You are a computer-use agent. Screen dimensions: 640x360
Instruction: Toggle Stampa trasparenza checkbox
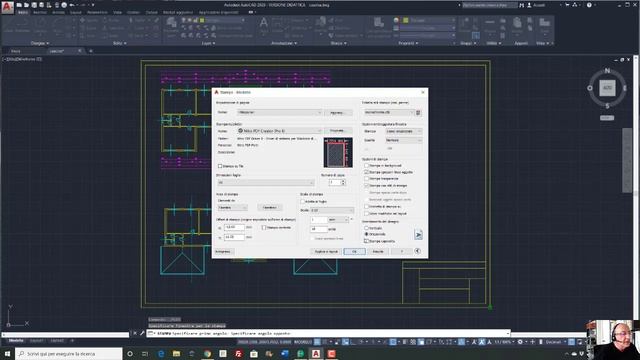coord(366,178)
